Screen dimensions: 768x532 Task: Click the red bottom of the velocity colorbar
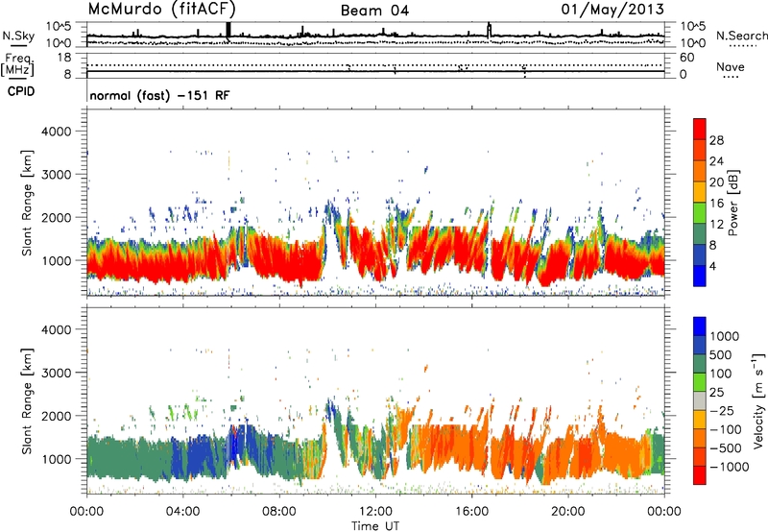click(x=700, y=475)
